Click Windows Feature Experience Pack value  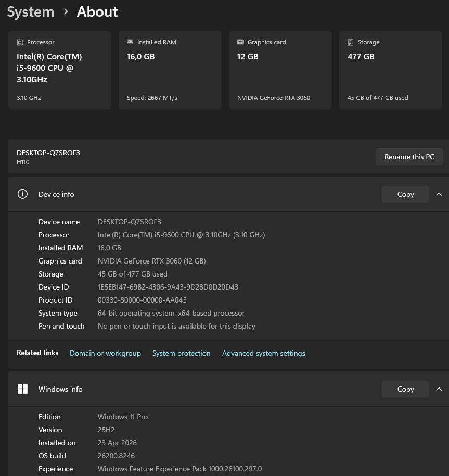pos(180,469)
